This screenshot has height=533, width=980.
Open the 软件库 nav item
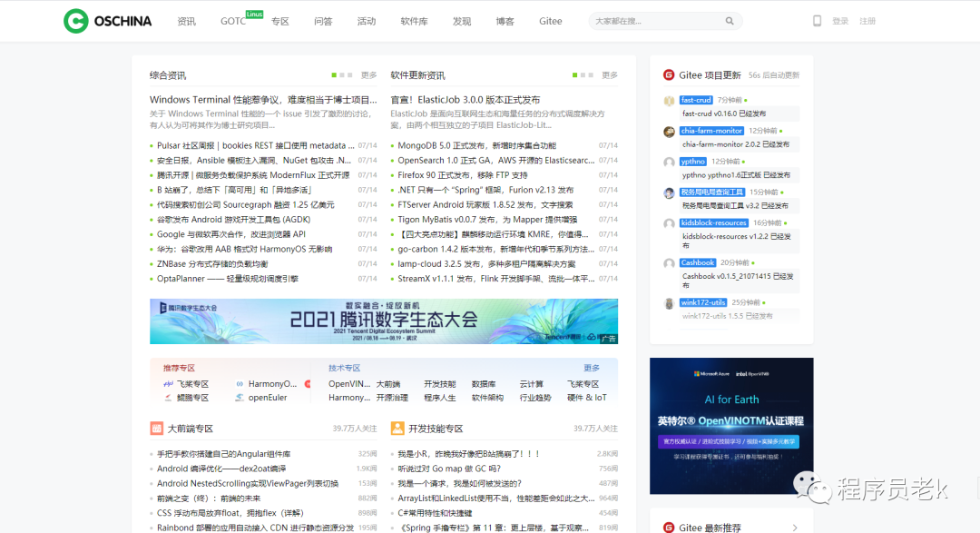click(x=414, y=21)
